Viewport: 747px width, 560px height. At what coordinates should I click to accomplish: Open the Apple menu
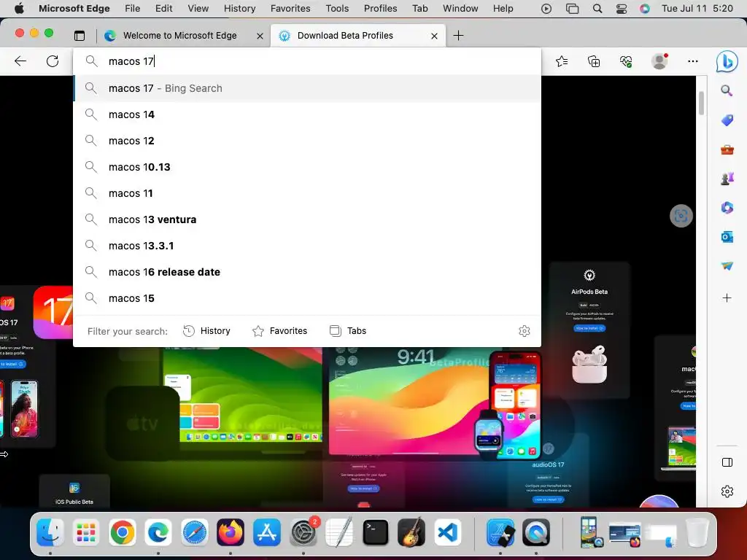pos(19,8)
